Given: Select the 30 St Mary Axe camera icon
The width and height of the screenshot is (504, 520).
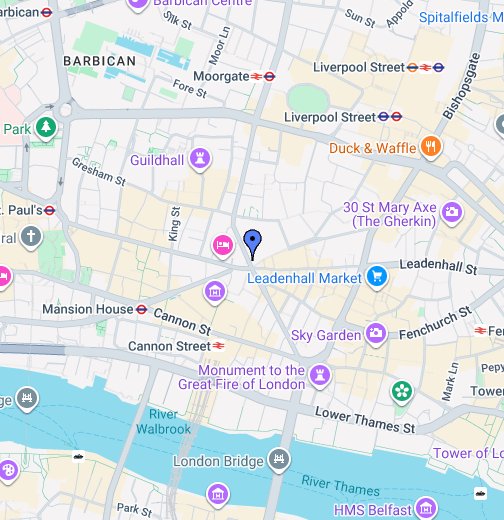Looking at the screenshot, I should (452, 213).
